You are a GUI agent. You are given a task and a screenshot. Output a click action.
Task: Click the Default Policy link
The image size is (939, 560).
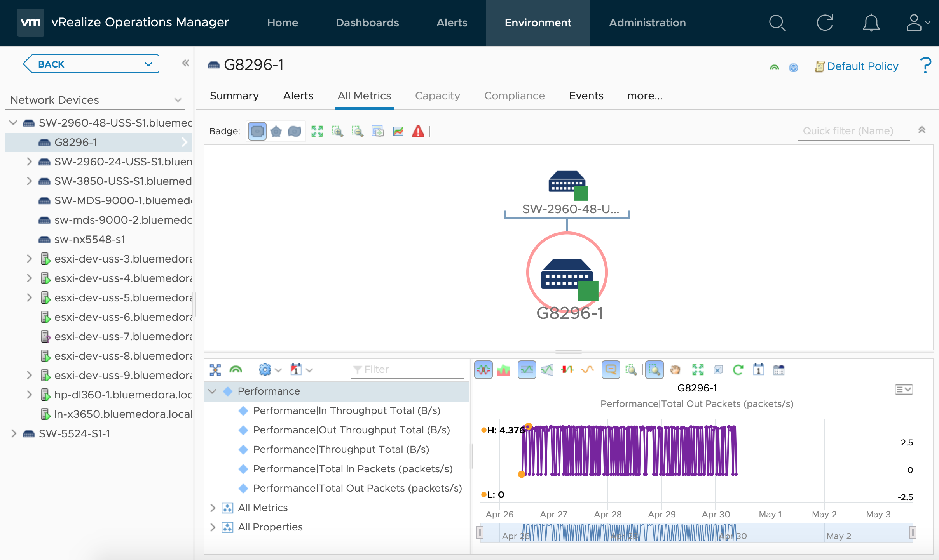[x=862, y=66]
